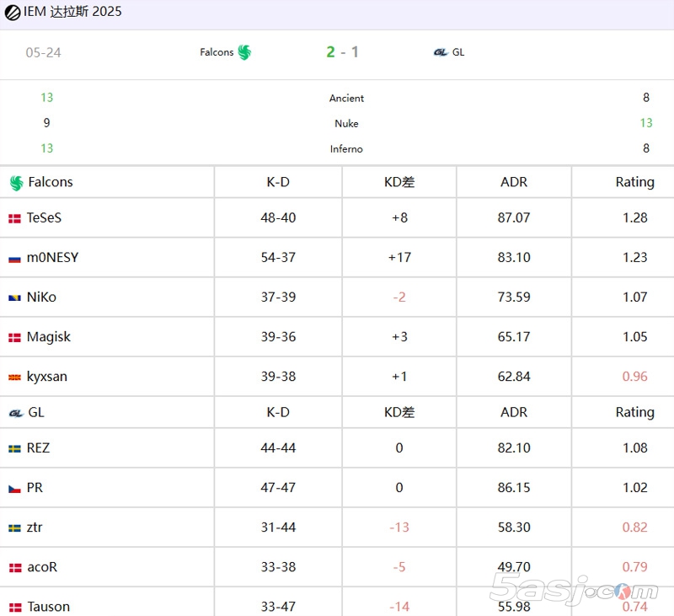
Task: Click the flag next to kyxsan
Action: 14,377
